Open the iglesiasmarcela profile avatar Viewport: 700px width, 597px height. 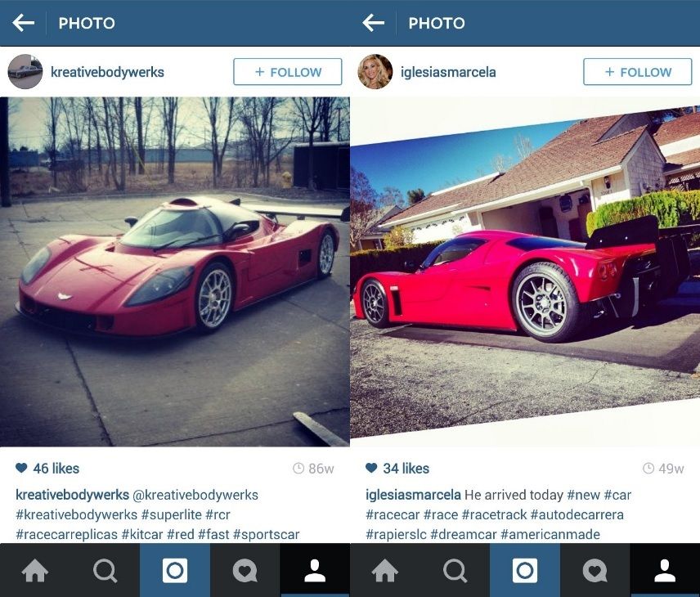click(375, 71)
